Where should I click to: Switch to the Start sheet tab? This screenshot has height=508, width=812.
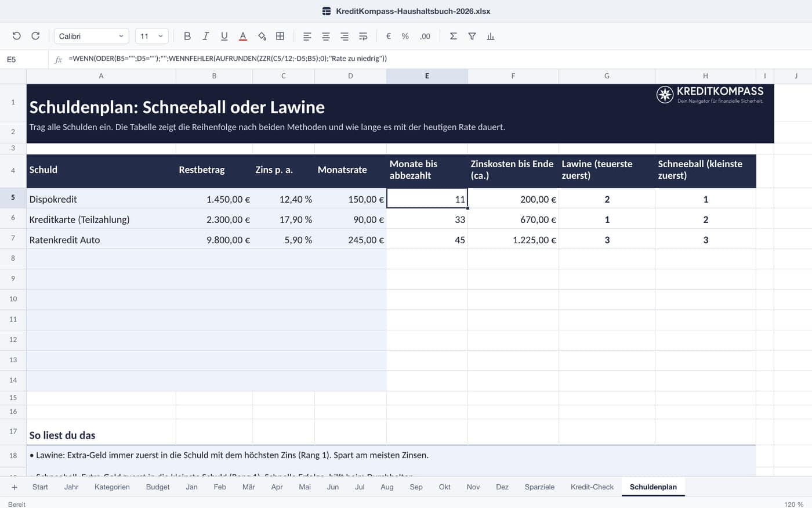[x=40, y=487]
